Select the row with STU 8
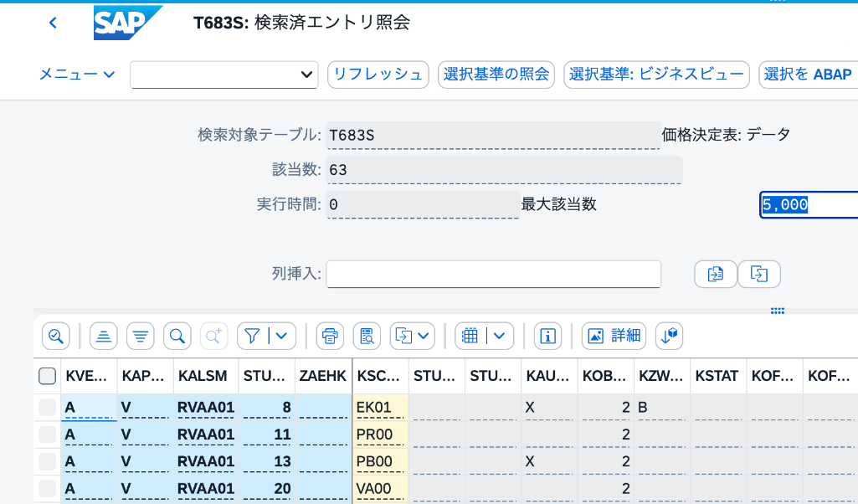The width and height of the screenshot is (858, 504). tap(47, 407)
